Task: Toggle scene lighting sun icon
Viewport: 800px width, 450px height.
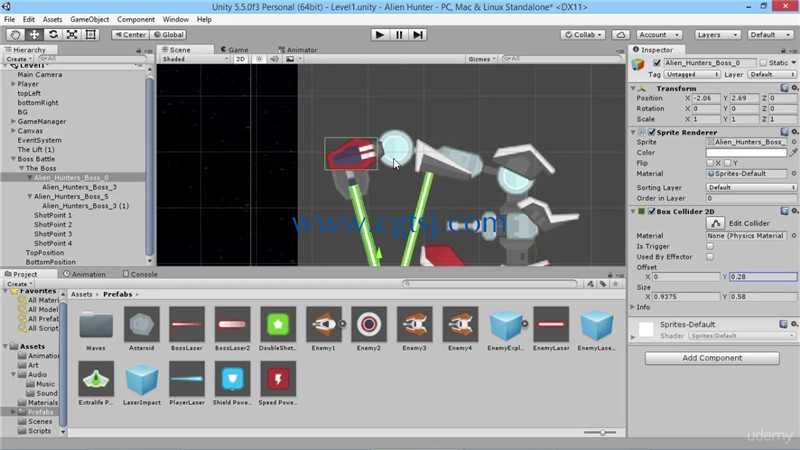Action: pos(259,59)
